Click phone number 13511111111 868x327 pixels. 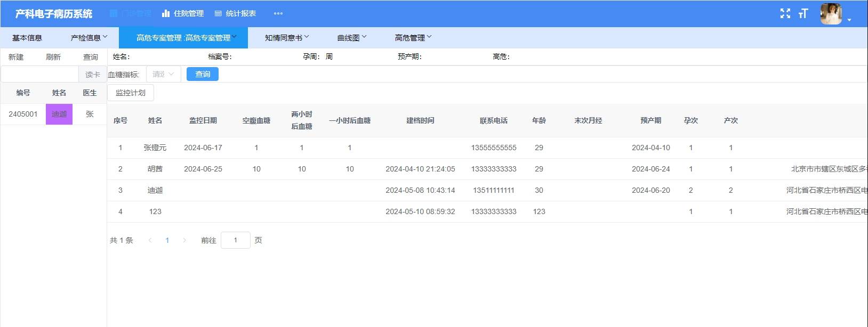click(x=494, y=190)
